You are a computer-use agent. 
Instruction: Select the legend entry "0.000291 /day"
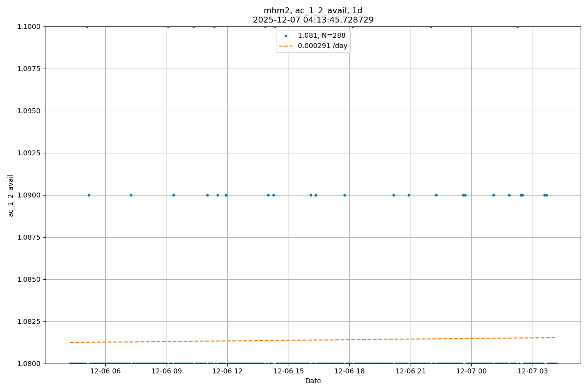coord(322,46)
